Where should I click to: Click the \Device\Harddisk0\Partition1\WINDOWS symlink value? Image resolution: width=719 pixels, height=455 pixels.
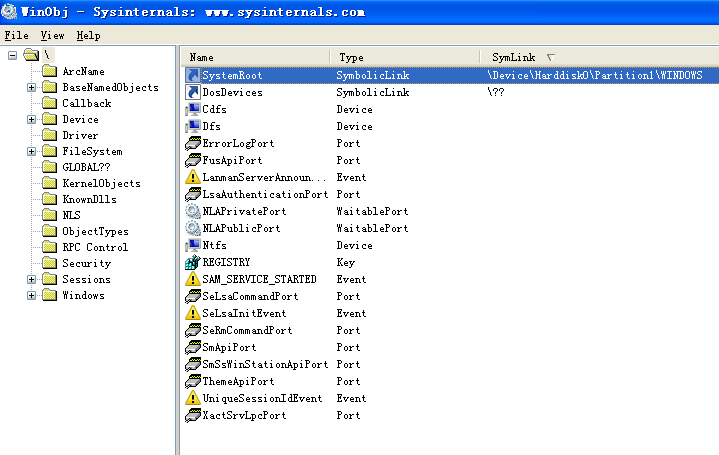tap(595, 75)
